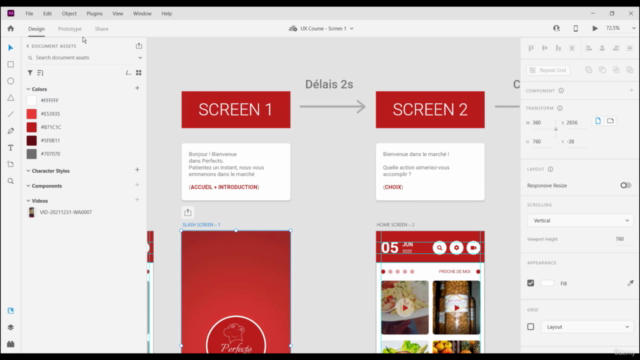Open the document title dropdown arrow

tap(351, 29)
